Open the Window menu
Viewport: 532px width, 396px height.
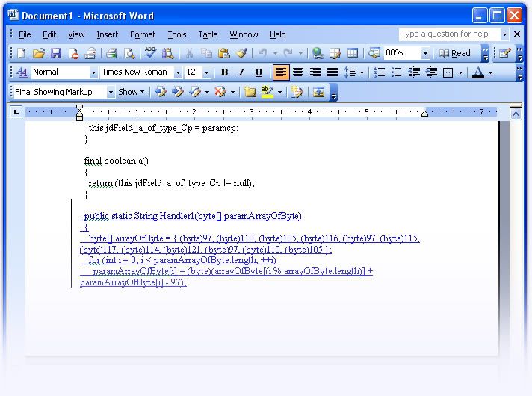point(244,34)
